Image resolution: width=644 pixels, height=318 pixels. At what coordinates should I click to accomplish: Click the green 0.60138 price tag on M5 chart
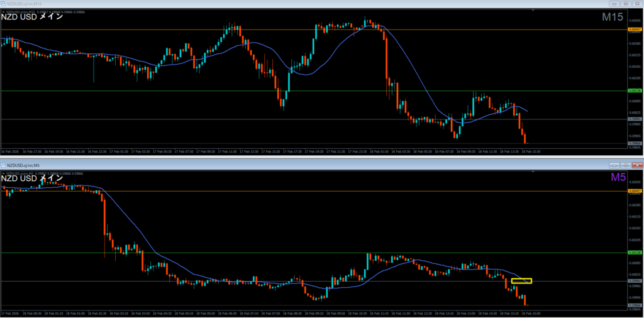point(633,253)
